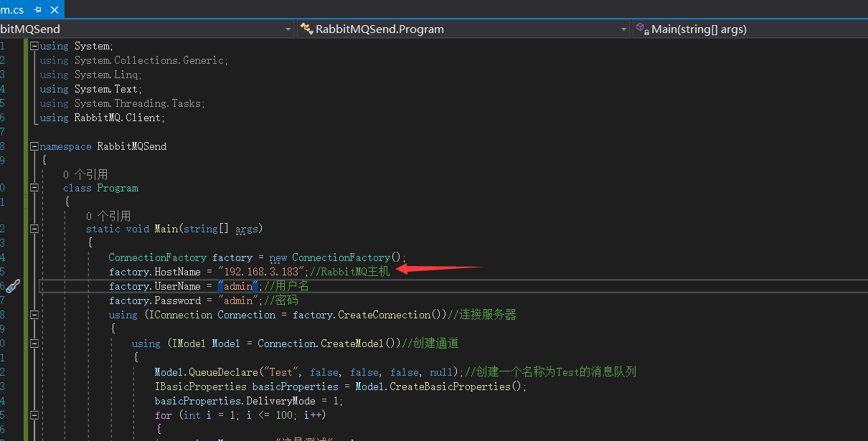Click the "admin" Password string value

click(239, 300)
